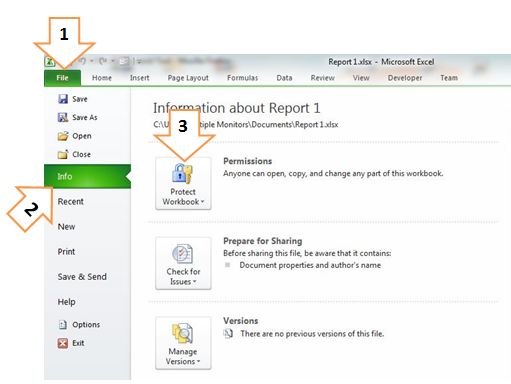511x384 pixels.
Task: Click the Exit label
Action: tap(78, 343)
